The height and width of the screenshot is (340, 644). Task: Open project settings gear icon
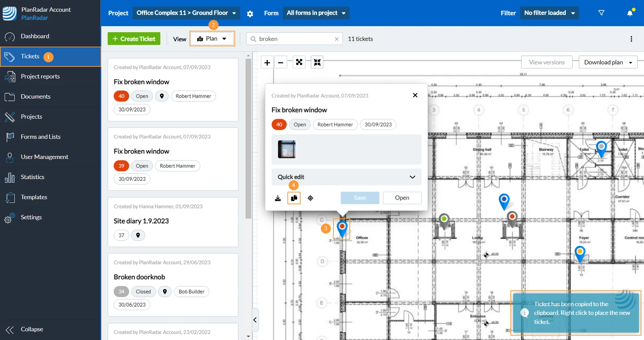tap(250, 14)
